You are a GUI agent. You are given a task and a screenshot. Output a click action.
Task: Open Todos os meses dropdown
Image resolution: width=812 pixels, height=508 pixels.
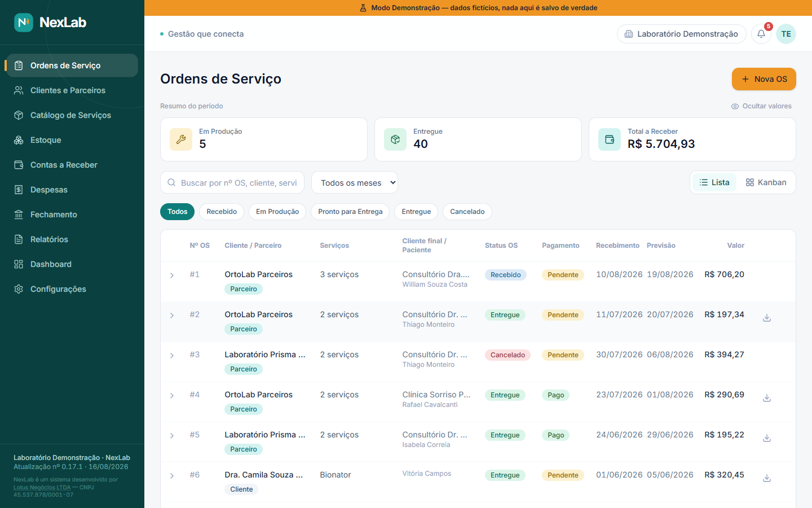coord(355,182)
